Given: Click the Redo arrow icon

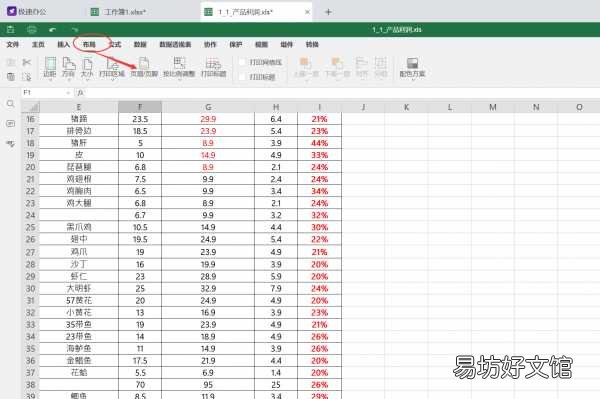Looking at the screenshot, I should 75,29.
